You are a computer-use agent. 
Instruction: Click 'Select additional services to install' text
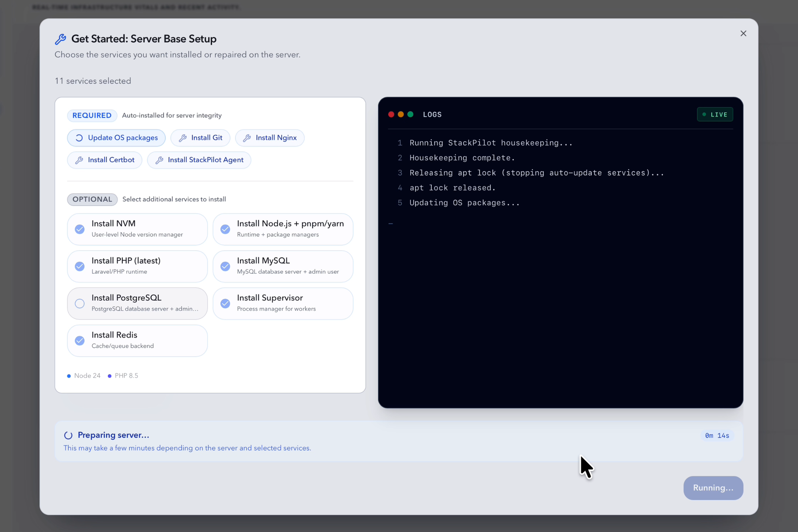pos(174,199)
